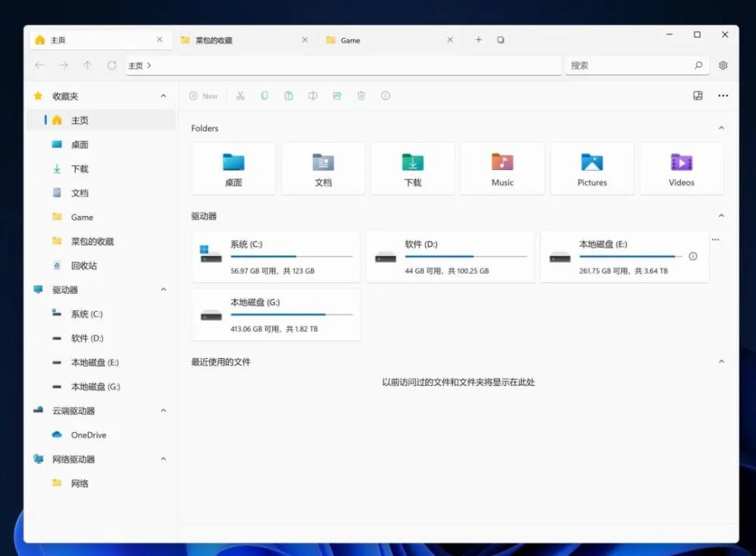Viewport: 756px width, 556px height.
Task: Open the 下载 folder card
Action: [413, 168]
